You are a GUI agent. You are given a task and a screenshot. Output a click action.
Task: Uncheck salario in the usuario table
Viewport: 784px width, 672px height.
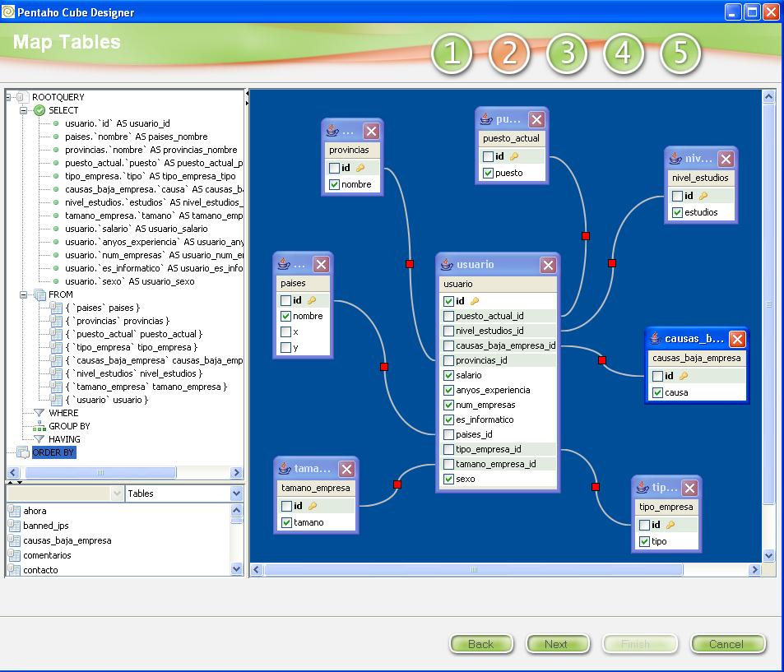point(448,376)
